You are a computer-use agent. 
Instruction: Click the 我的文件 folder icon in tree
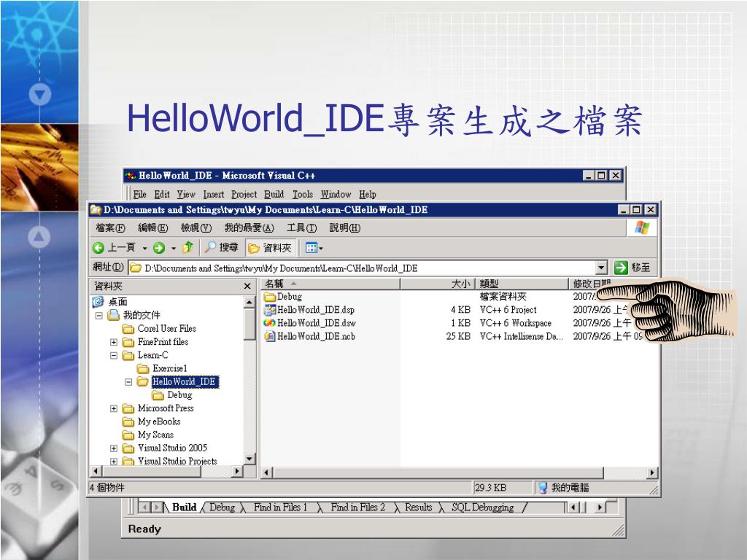click(x=113, y=315)
